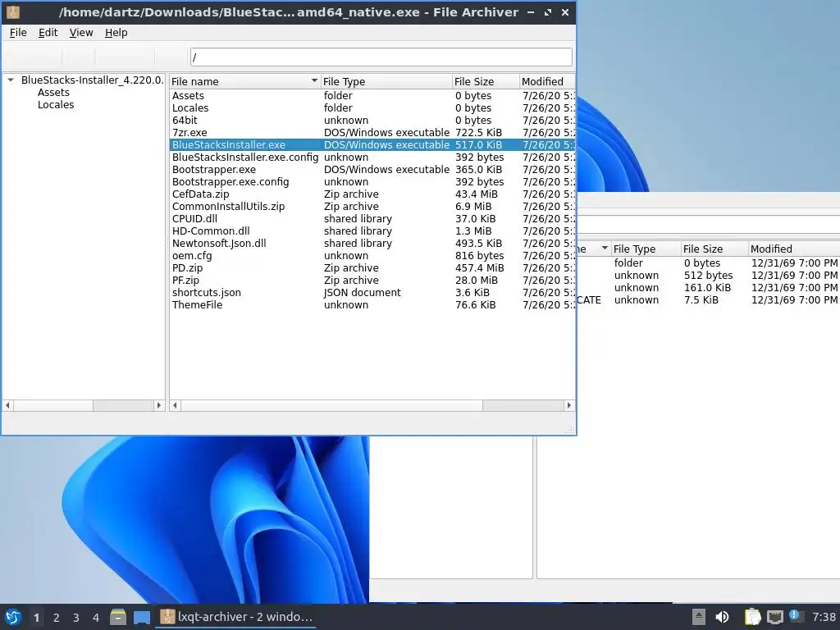
Task: Select the 161.0 KiB row in back window
Action: click(708, 288)
